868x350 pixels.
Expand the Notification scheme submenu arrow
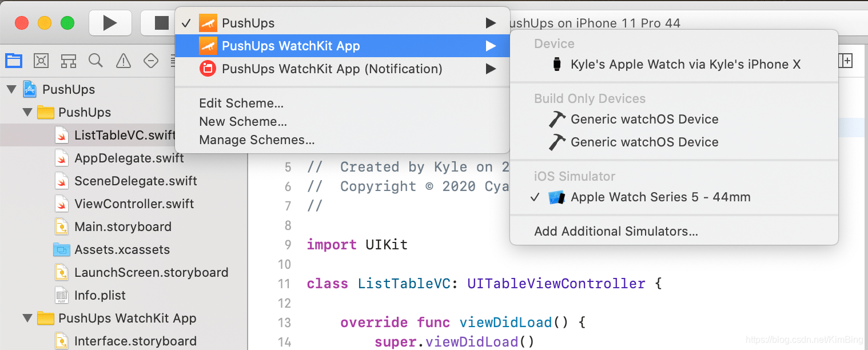coord(491,69)
